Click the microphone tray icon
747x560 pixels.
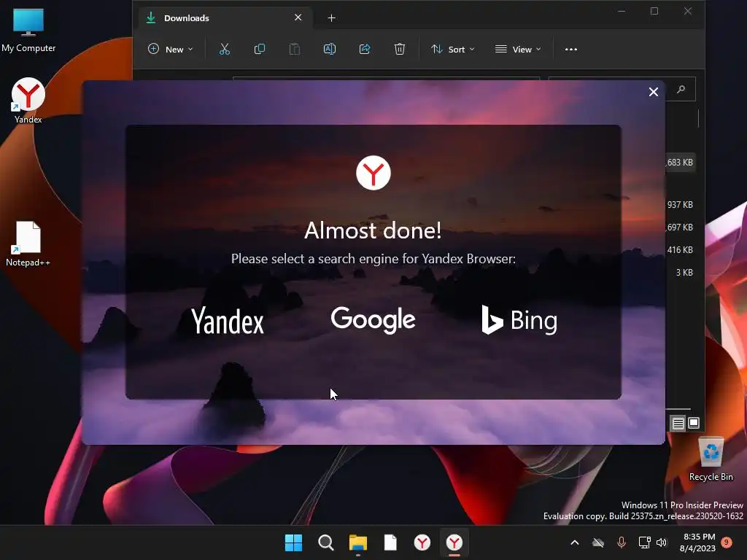click(x=622, y=542)
